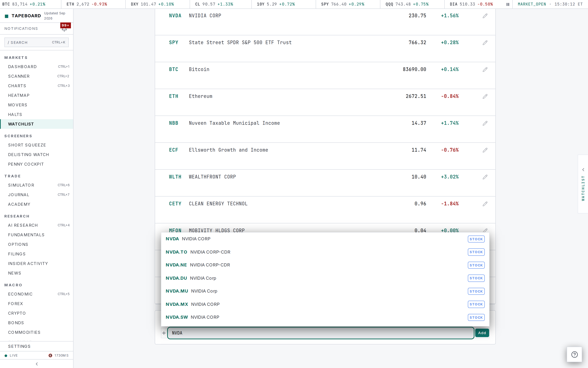Expand the right Watchlist side panel

(x=583, y=184)
